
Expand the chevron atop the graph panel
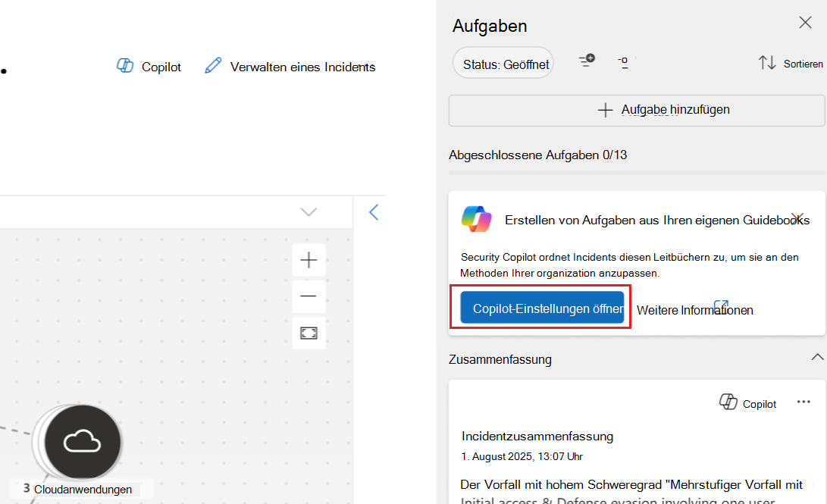(x=308, y=212)
